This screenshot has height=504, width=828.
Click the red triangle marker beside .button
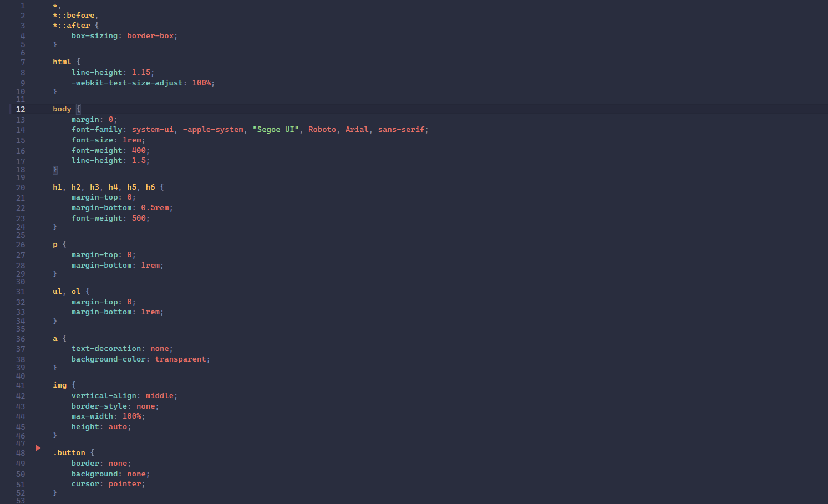click(x=38, y=448)
